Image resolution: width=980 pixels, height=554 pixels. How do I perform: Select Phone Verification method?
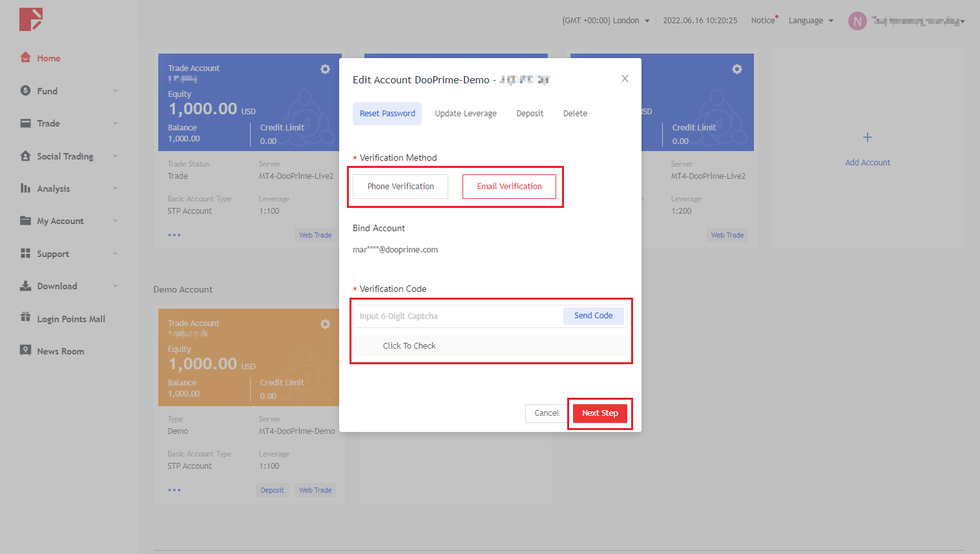click(401, 187)
